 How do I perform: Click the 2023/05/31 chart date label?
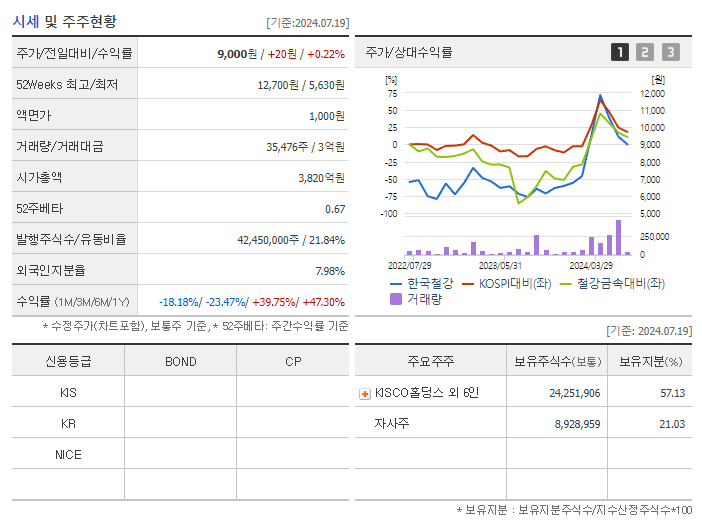500,266
